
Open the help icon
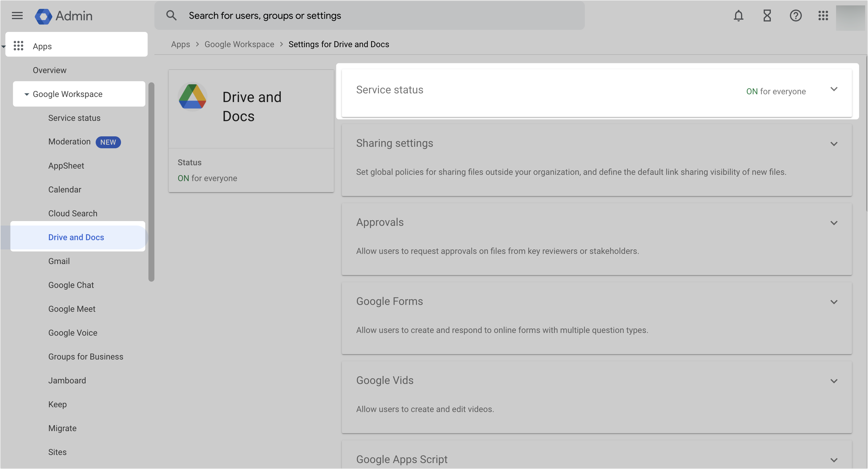pyautogui.click(x=795, y=16)
